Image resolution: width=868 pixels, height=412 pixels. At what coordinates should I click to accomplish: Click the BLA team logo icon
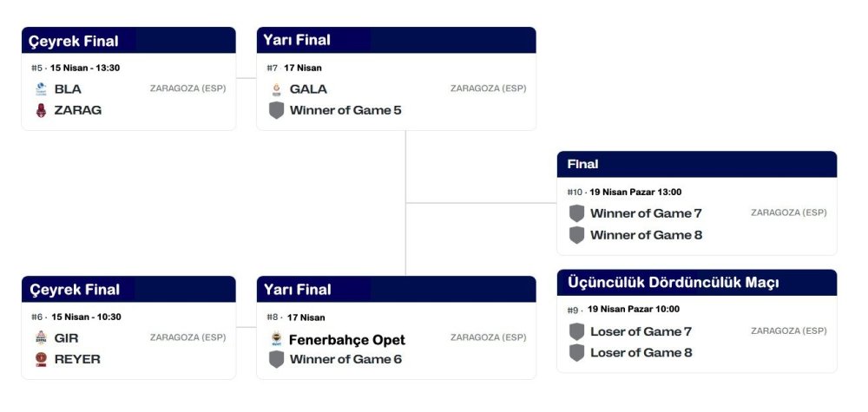coord(41,88)
